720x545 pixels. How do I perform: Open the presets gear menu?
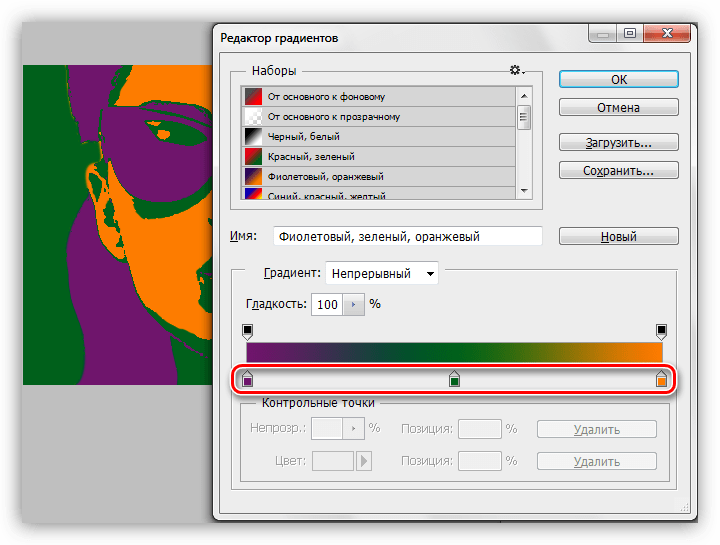517,70
